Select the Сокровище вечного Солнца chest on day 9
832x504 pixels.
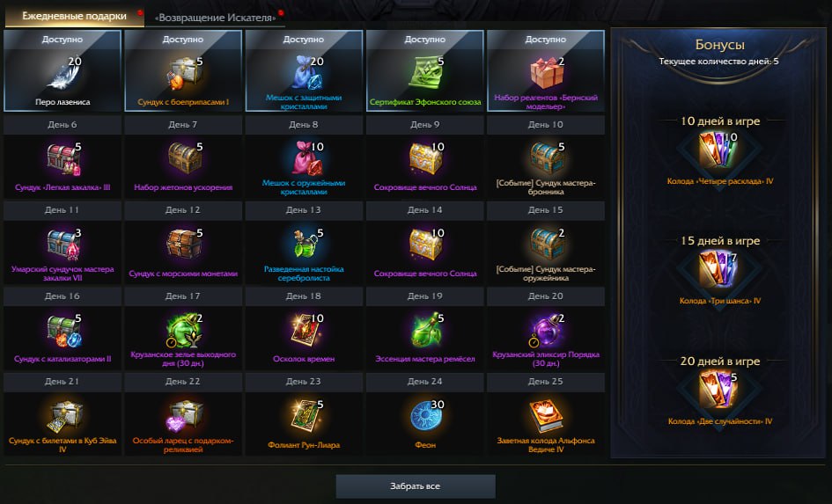pyautogui.click(x=425, y=158)
